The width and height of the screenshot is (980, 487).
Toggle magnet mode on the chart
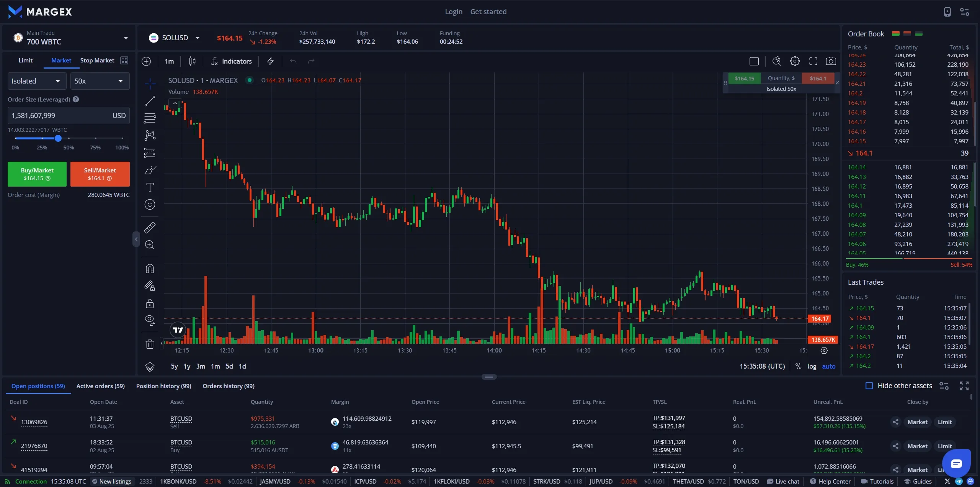click(x=150, y=269)
